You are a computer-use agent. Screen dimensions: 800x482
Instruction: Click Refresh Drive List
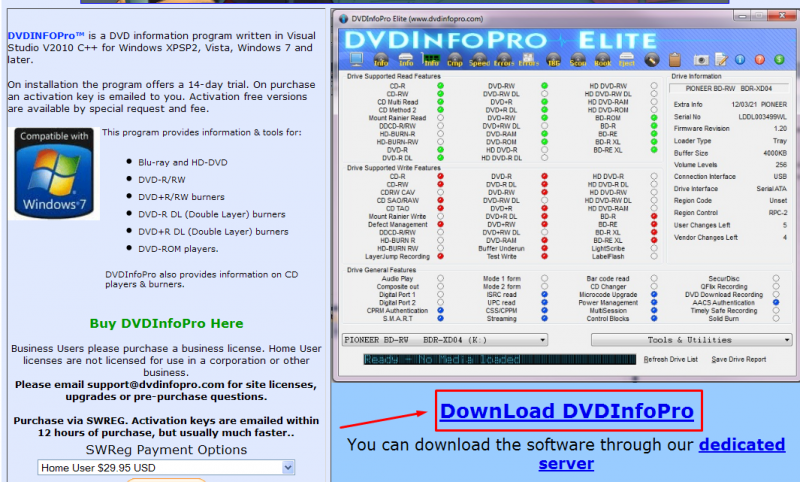tap(670, 359)
